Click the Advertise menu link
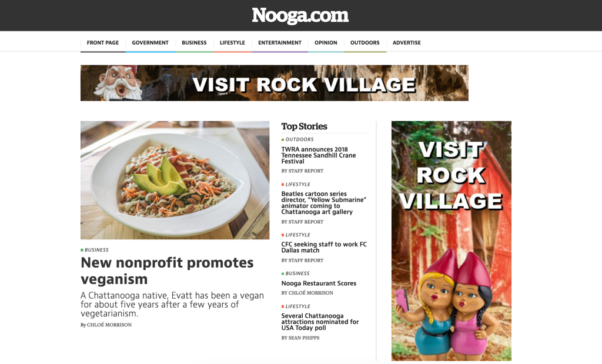602x364 pixels. click(x=407, y=42)
